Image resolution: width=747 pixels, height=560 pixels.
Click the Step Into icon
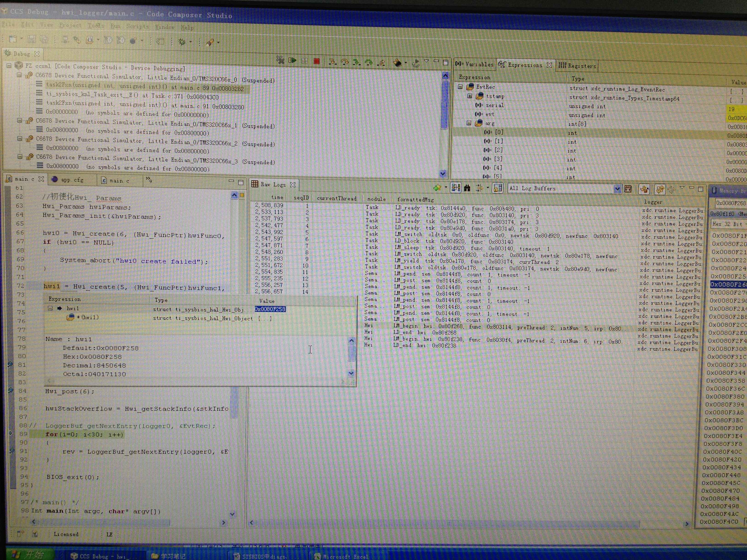click(x=332, y=62)
